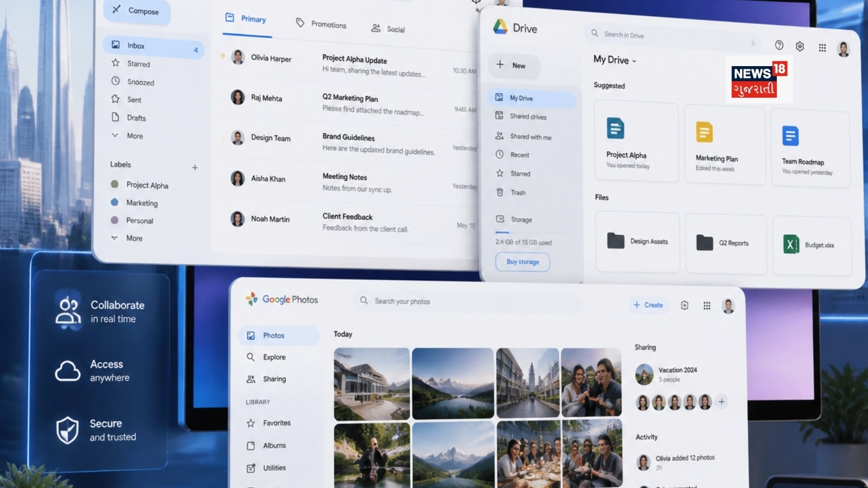
Task: Click the Trash icon in Drive sidebar
Action: tap(500, 192)
